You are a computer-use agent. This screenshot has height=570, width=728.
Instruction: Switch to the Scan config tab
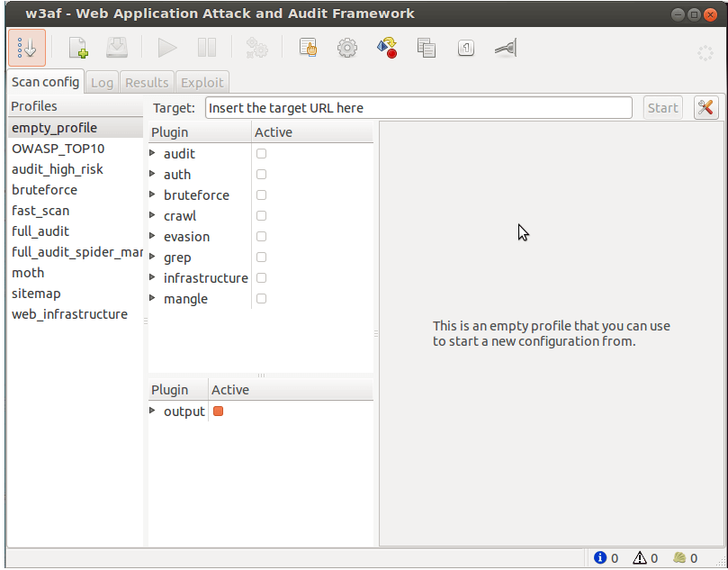[46, 82]
